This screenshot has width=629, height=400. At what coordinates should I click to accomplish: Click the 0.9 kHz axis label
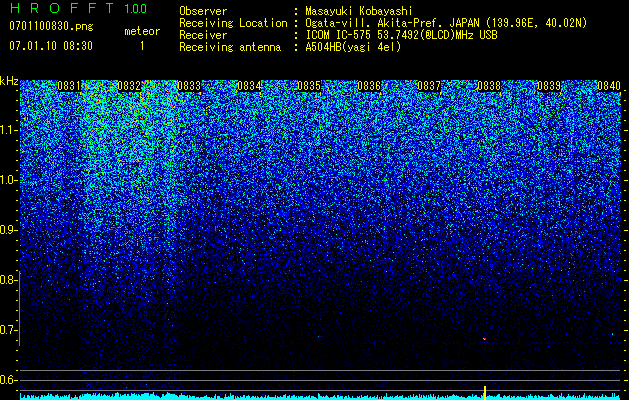click(8, 230)
